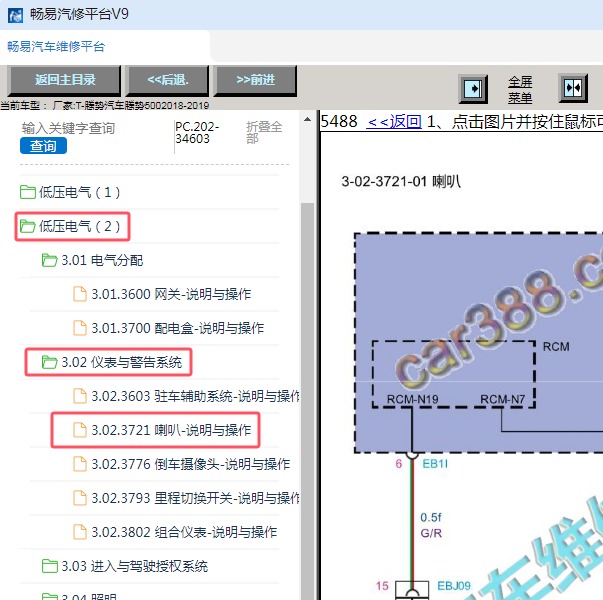Click the file icon of 3.02.3802 组合仪表
The width and height of the screenshot is (603, 600).
80,532
